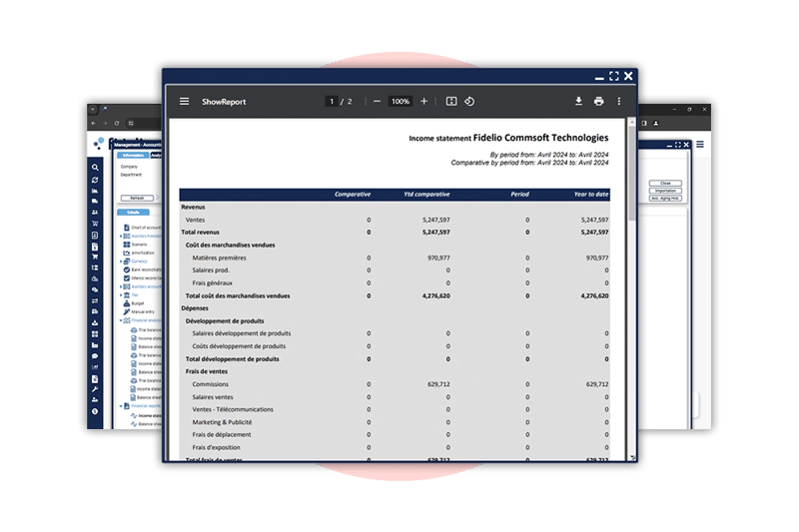Click the Acc. Aging Hist. button
Viewport: 799px width, 532px height.
pos(665,199)
